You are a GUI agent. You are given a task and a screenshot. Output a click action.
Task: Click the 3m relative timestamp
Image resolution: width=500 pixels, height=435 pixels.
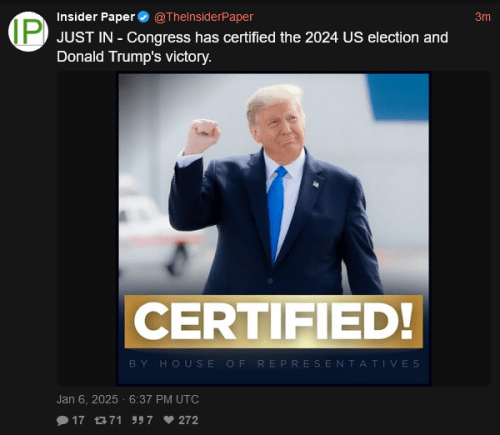[x=483, y=17]
